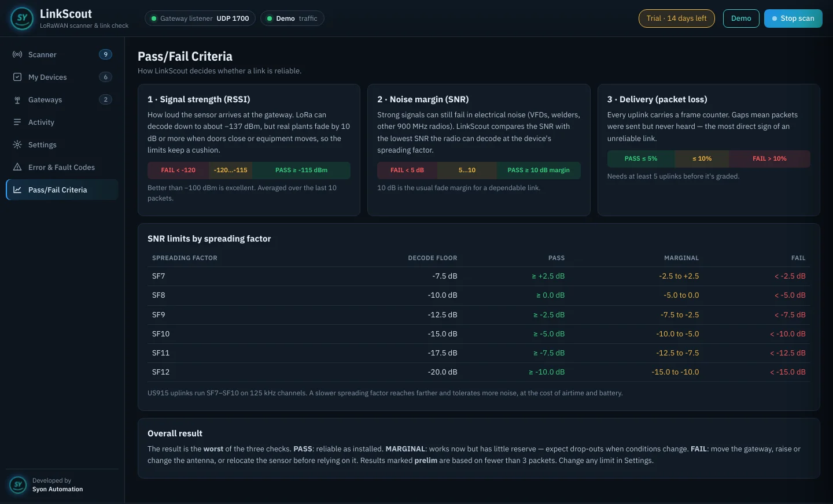
Task: Click the Syon Automation footer logo
Action: [x=19, y=484]
